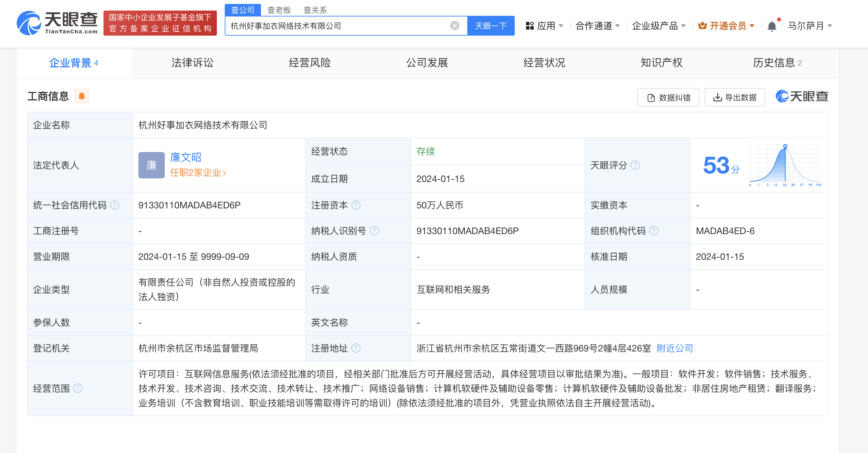Open help icon next to 经营范围
The height and width of the screenshot is (453, 868).
(78, 388)
